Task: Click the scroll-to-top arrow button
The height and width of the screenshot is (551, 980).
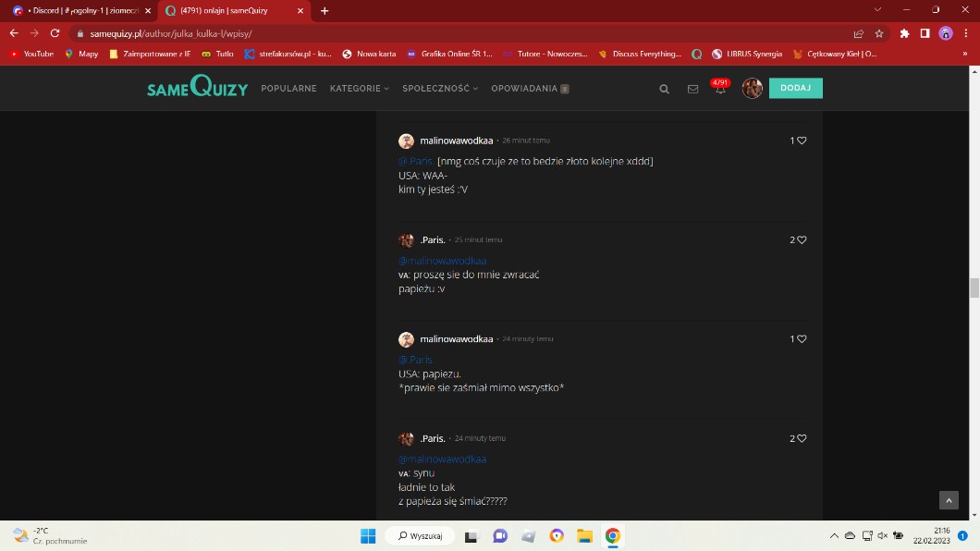Action: pyautogui.click(x=949, y=500)
